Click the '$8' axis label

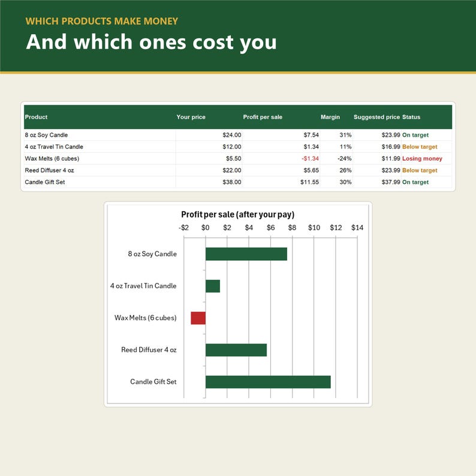pyautogui.click(x=292, y=228)
